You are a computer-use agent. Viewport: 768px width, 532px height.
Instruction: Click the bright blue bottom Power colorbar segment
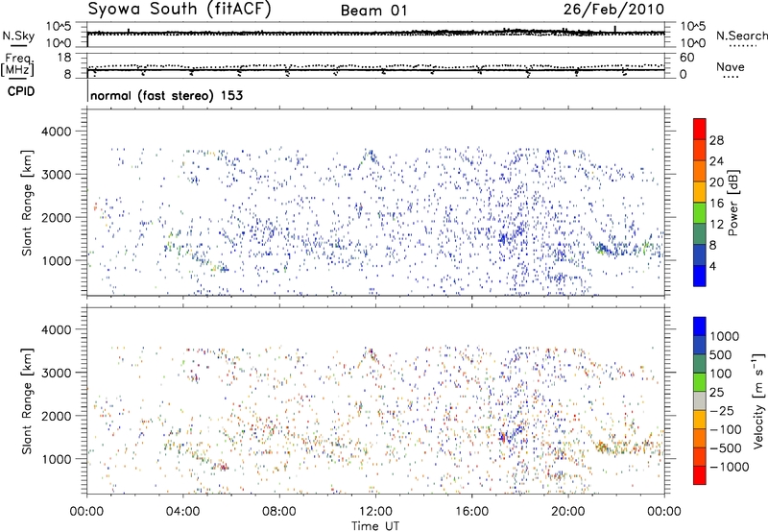point(700,276)
